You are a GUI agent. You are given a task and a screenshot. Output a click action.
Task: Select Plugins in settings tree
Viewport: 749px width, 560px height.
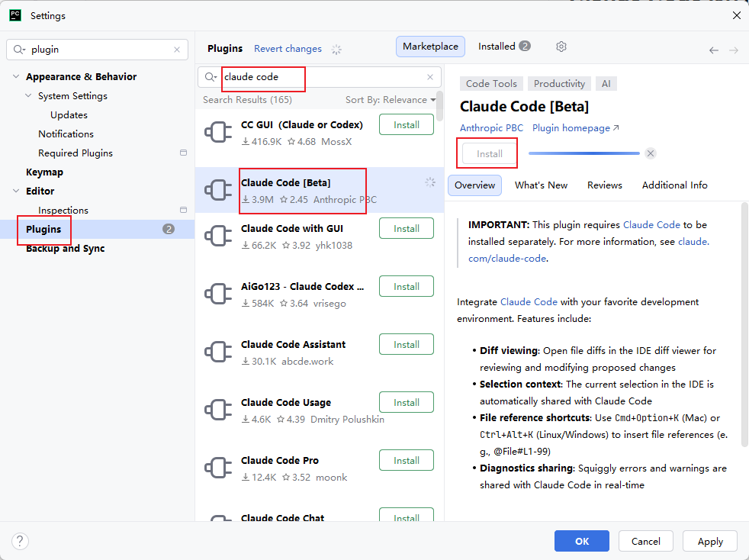point(98,230)
